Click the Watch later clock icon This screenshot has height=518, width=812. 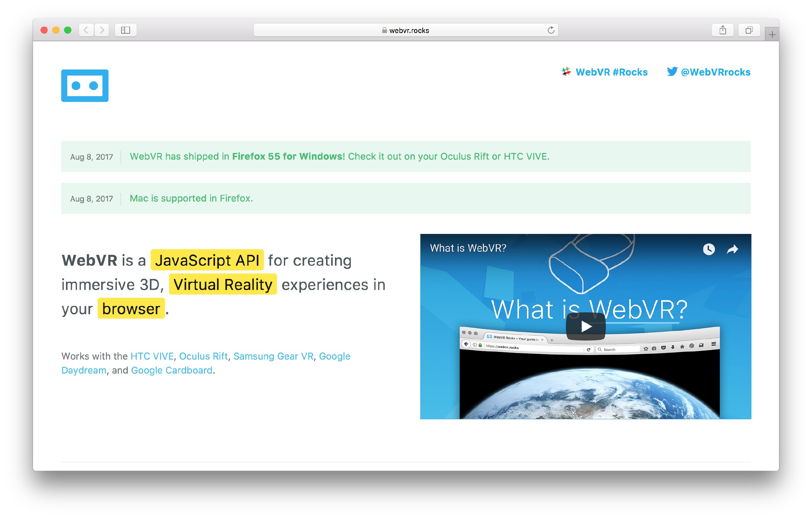point(709,249)
